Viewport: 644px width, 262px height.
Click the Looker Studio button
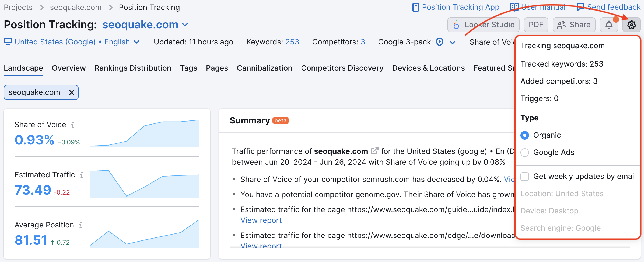click(x=484, y=25)
